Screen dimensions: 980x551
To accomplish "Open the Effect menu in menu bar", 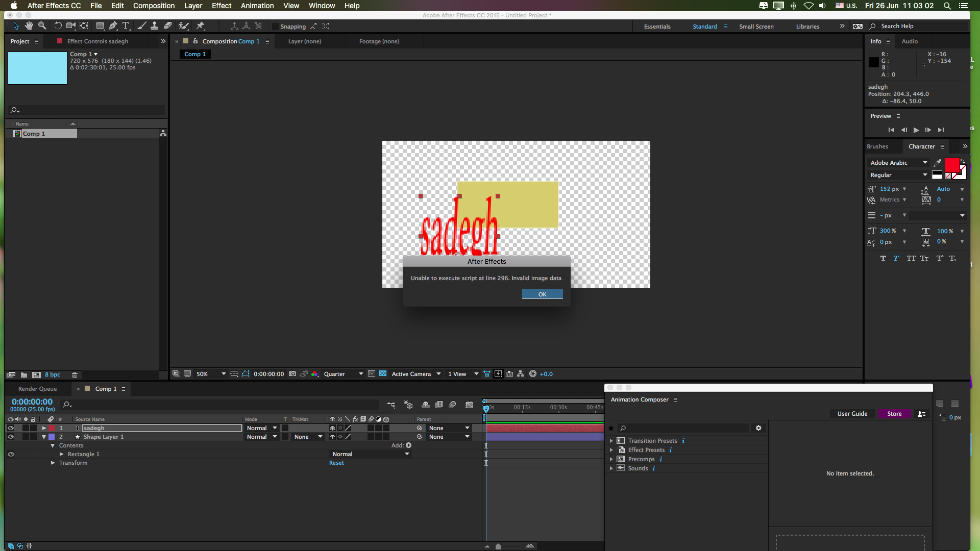I will point(221,6).
